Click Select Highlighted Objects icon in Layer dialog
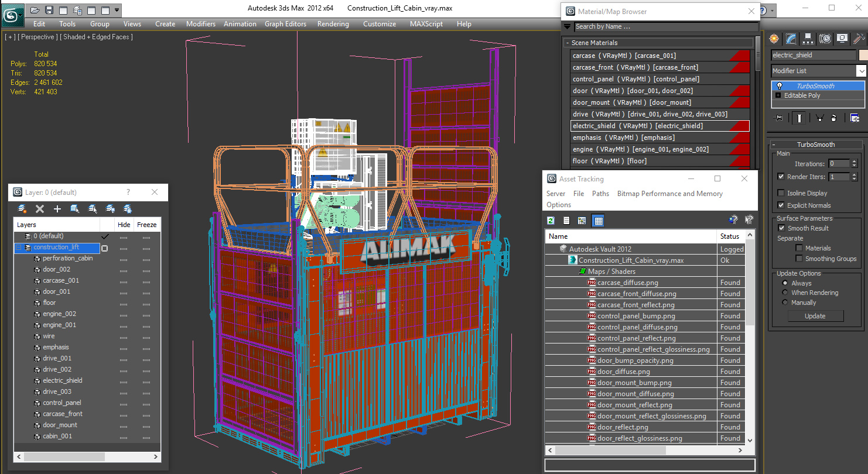This screenshot has height=474, width=868. (x=75, y=209)
